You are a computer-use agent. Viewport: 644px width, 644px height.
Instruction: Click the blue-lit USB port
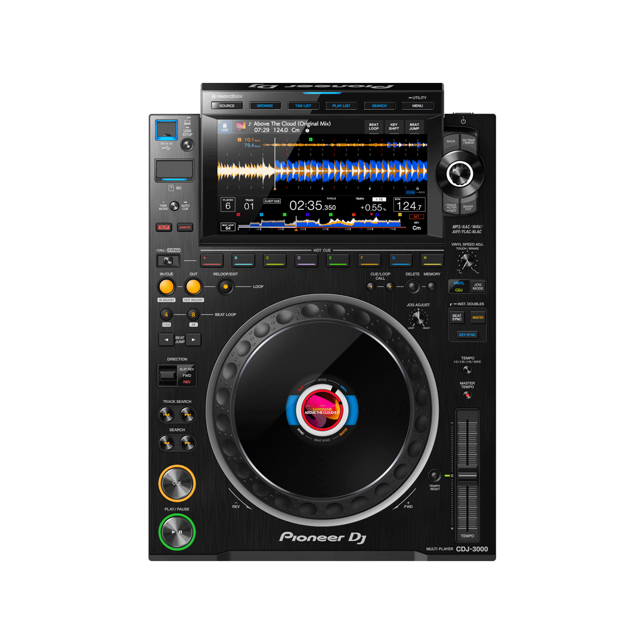166,130
